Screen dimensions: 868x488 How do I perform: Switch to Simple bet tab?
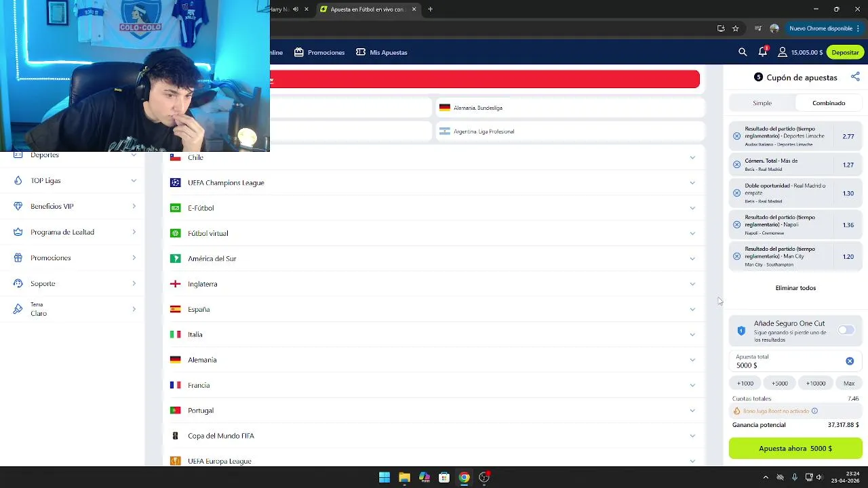762,103
